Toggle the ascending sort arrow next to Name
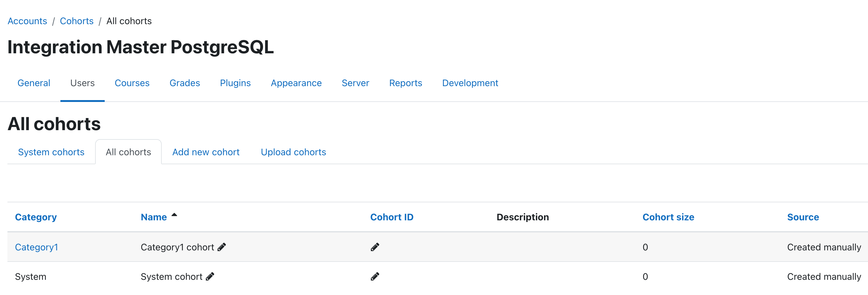 point(174,214)
